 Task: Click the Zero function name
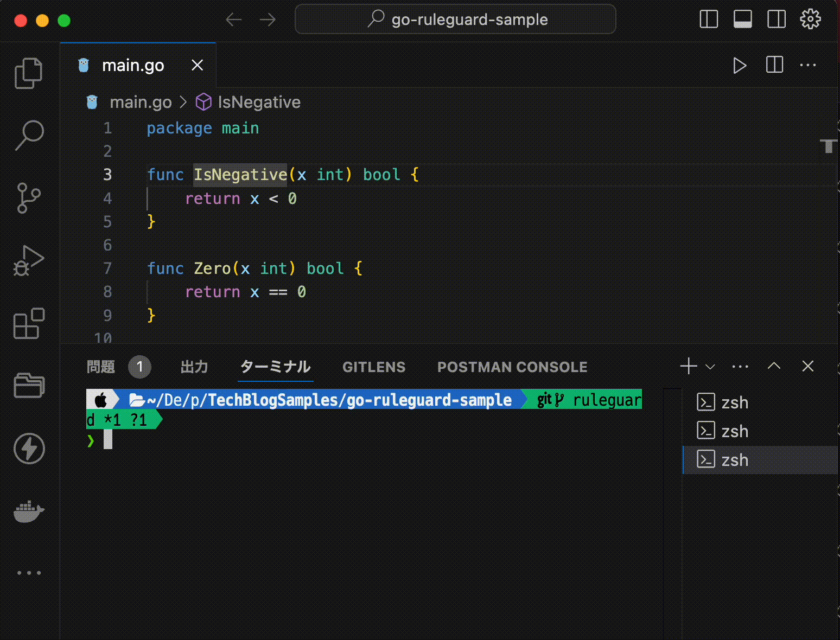[x=212, y=268]
